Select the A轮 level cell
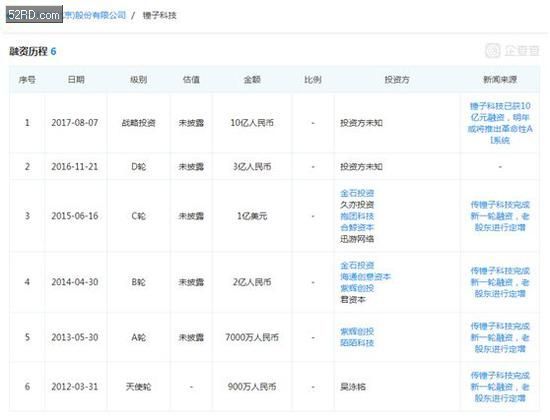This screenshot has width=550, height=420. tap(139, 338)
